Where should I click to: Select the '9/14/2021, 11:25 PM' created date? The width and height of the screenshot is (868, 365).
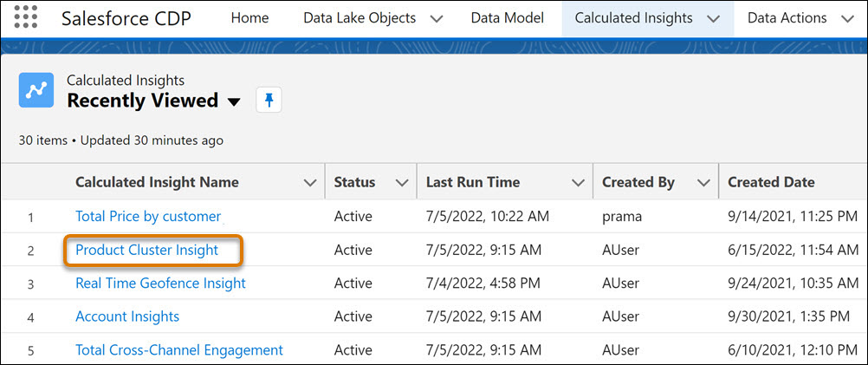pyautogui.click(x=793, y=217)
